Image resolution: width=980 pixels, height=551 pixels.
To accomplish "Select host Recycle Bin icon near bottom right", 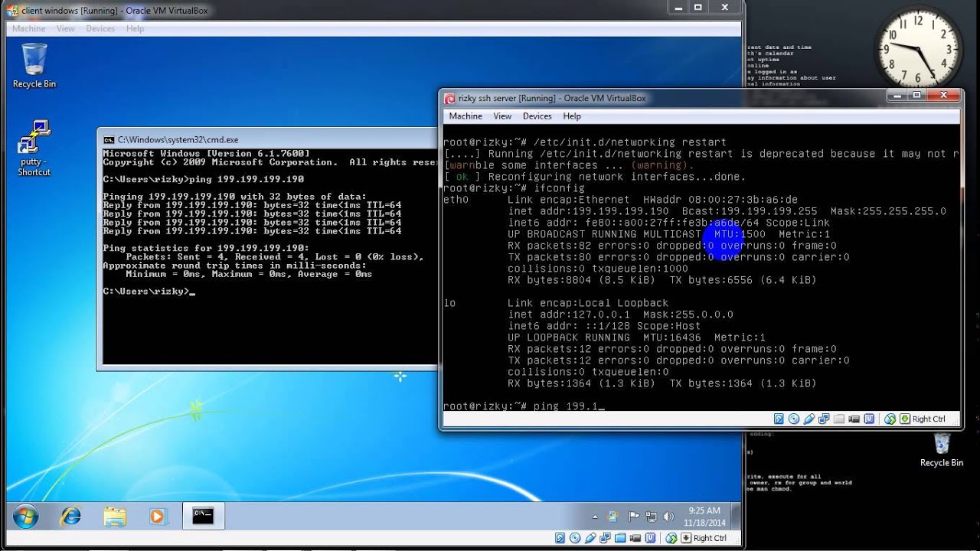I will (x=942, y=449).
